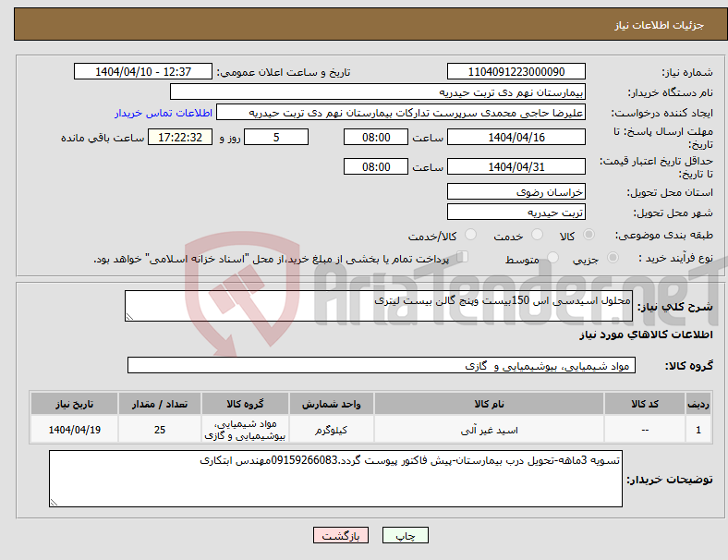
Task: Click the کد کالا column header
Action: point(645,404)
